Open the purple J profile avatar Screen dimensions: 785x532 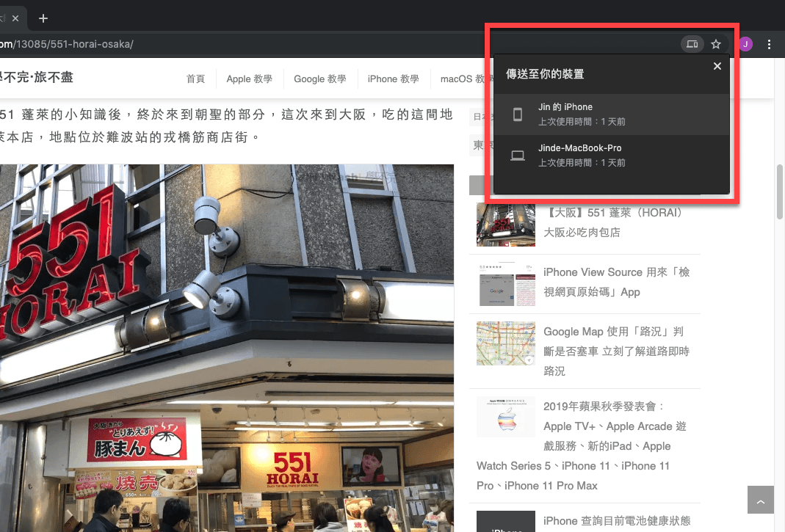tap(745, 44)
